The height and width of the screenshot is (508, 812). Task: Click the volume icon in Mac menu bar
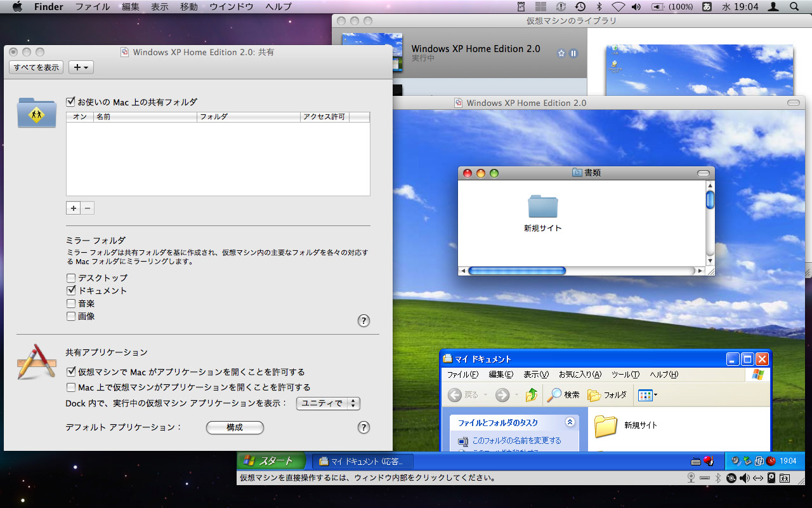point(636,6)
